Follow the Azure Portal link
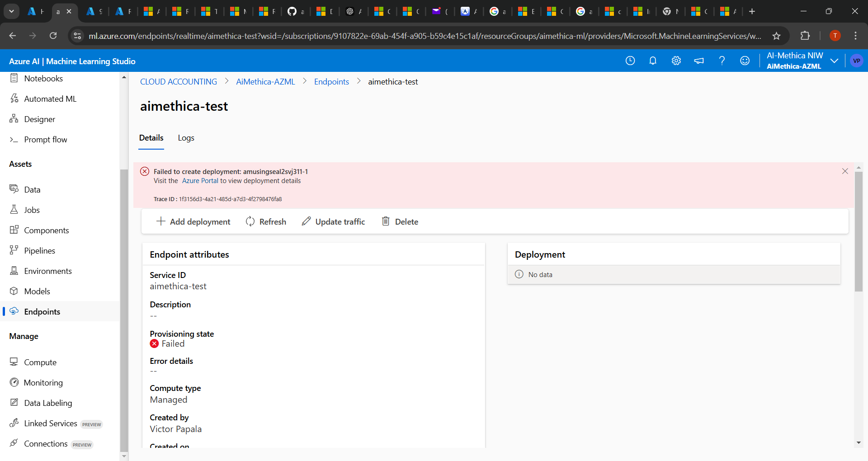868x461 pixels. click(200, 181)
